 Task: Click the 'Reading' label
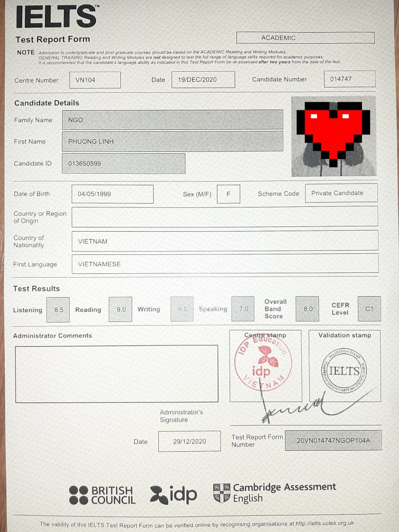[x=88, y=310]
